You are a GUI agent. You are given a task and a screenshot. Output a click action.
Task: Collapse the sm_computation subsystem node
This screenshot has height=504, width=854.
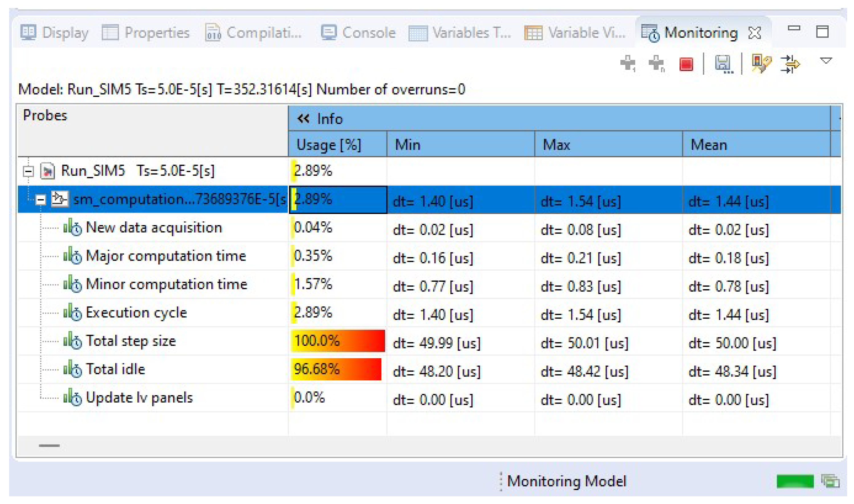coord(40,199)
